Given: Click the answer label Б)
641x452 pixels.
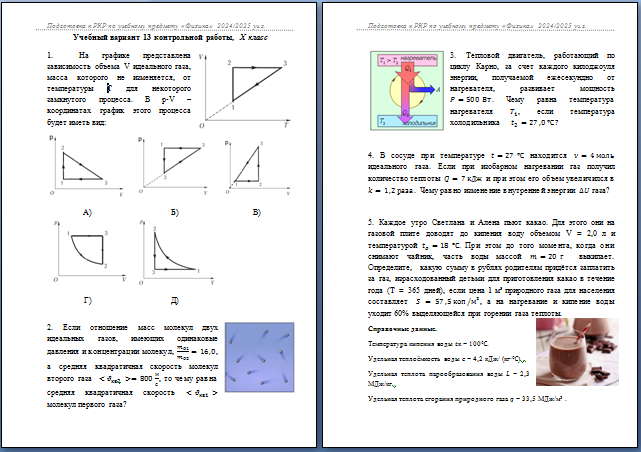Looking at the screenshot, I should 174,213.
